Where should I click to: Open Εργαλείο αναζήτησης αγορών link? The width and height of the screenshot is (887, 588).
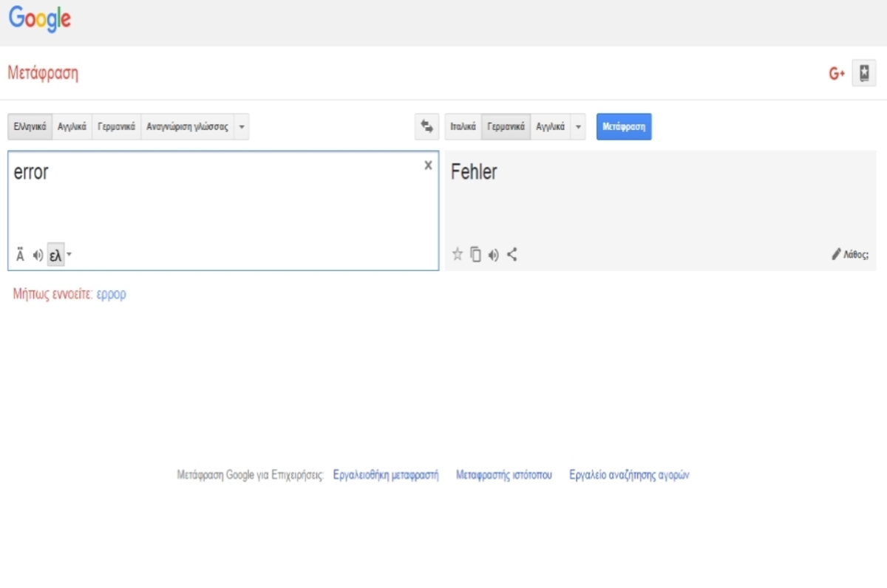pyautogui.click(x=629, y=475)
